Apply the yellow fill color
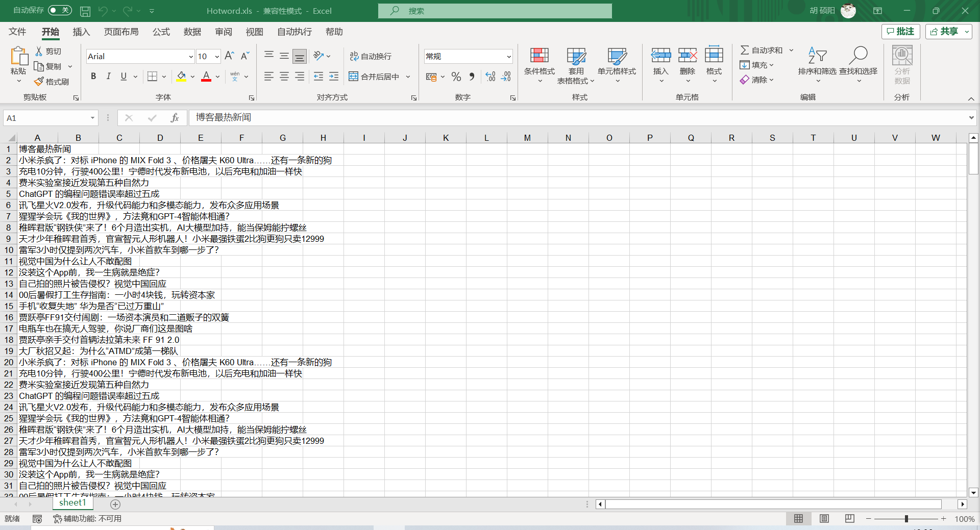This screenshot has height=530, width=980. click(181, 77)
